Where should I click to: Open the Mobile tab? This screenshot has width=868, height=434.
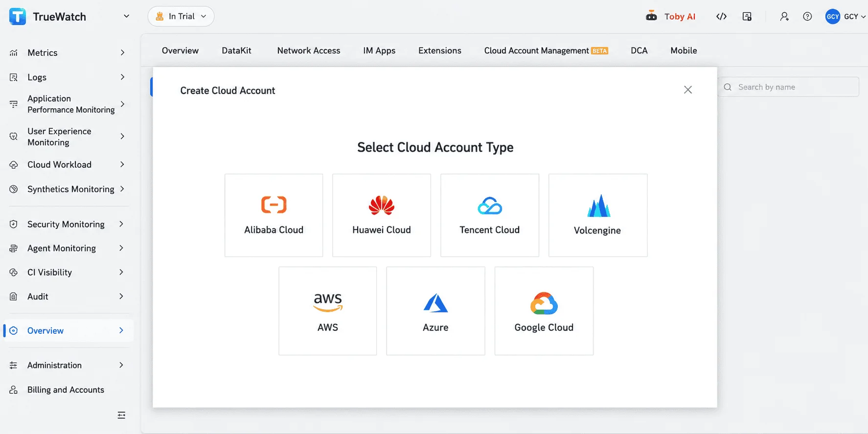tap(684, 51)
